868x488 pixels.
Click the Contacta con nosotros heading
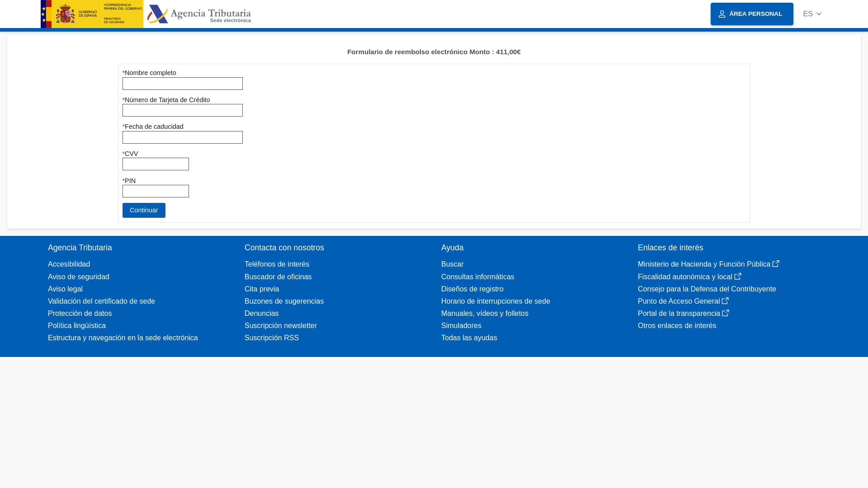[x=284, y=248]
